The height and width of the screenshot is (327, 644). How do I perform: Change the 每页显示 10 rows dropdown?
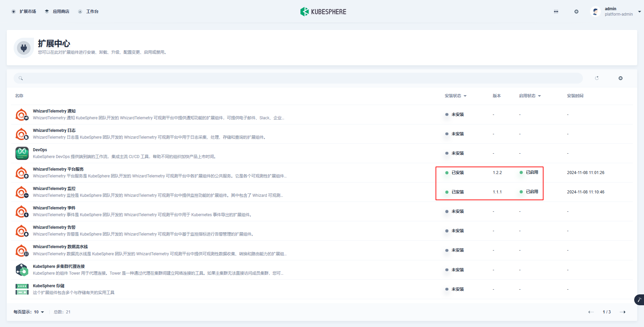click(x=29, y=312)
